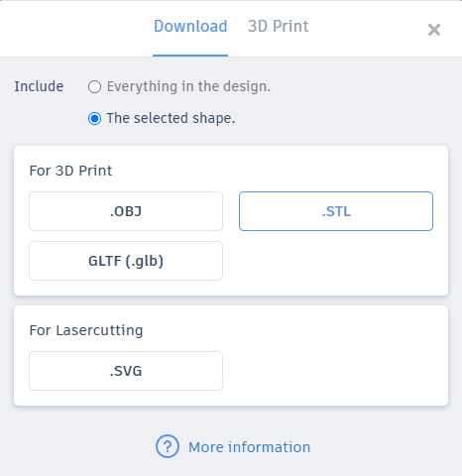Viewport: 462px width, 476px height.
Task: Click empty space right of GLTF button
Action: click(336, 261)
